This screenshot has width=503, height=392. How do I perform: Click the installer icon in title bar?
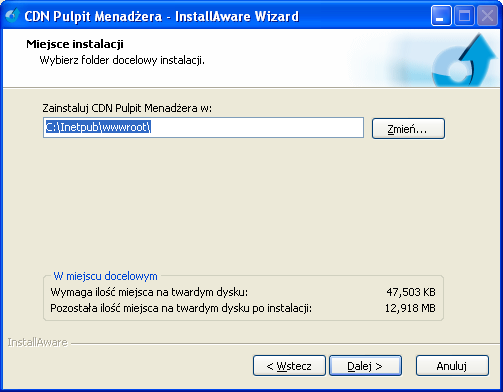click(x=12, y=15)
